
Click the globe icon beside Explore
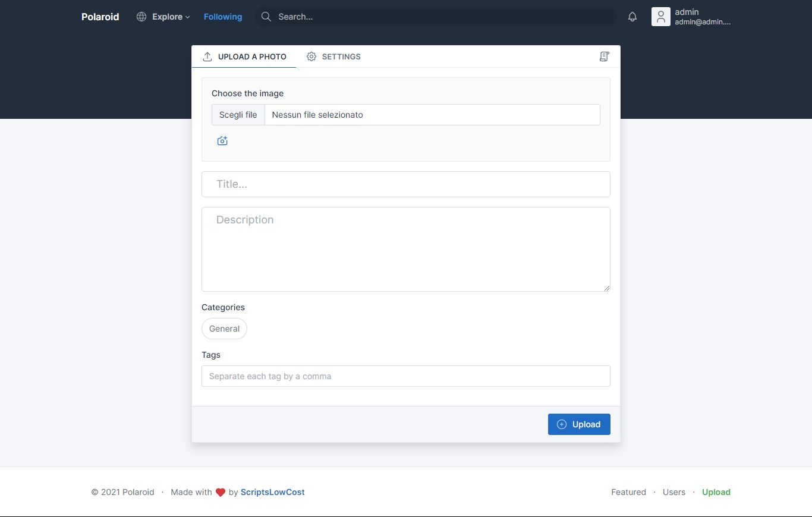[141, 17]
